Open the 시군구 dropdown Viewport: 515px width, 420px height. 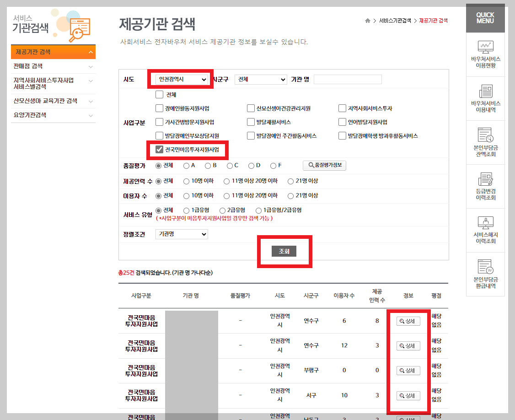(x=261, y=79)
